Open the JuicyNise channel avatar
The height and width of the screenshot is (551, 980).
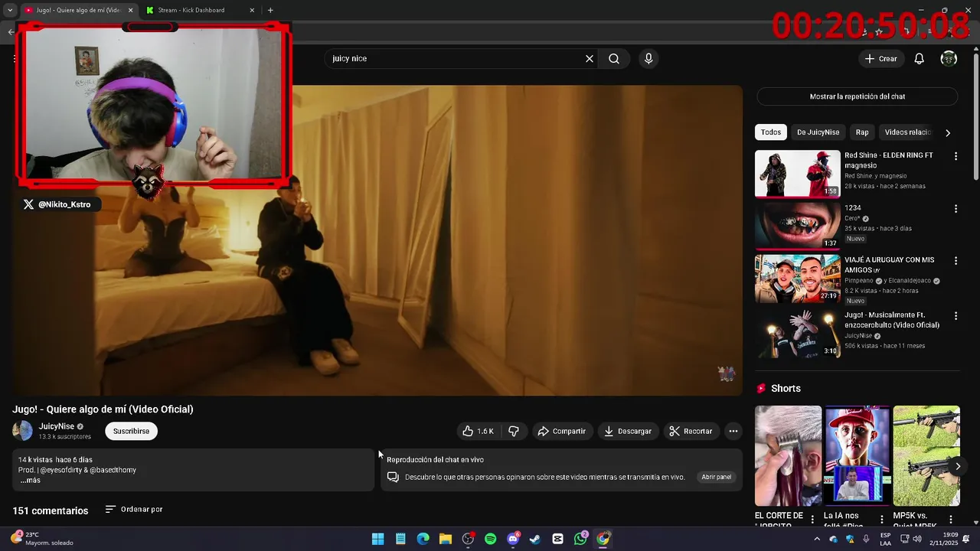(x=22, y=431)
